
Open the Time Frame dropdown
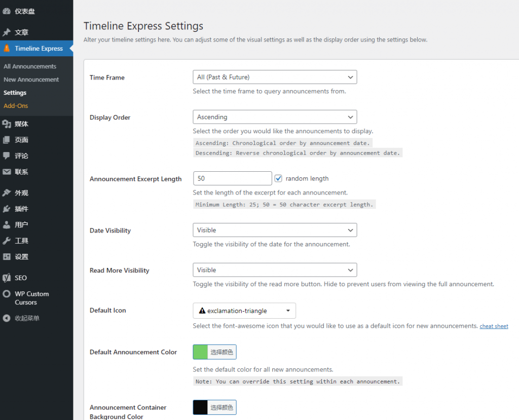tap(275, 77)
